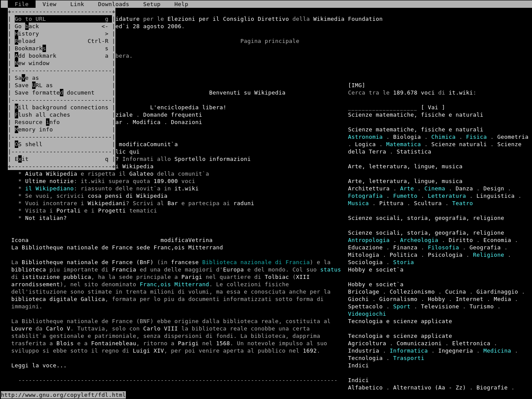The height and width of the screenshot is (399, 532).
Task: Choose Save as entry
Action: (x=62, y=78)
